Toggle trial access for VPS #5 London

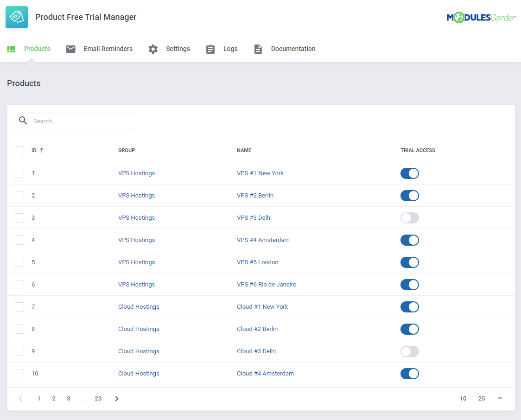pos(410,262)
